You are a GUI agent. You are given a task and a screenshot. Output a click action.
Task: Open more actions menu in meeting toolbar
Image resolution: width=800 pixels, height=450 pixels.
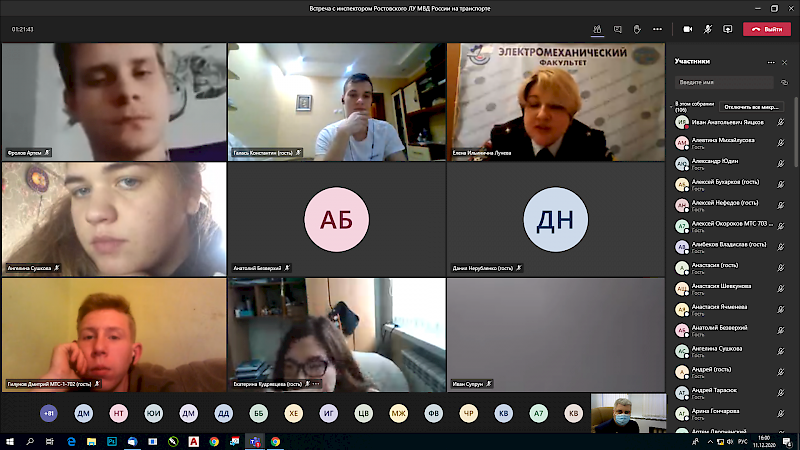click(657, 29)
